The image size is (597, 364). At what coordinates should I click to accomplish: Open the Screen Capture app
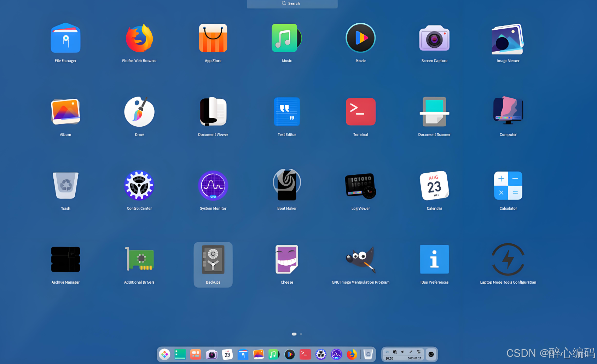tap(434, 39)
